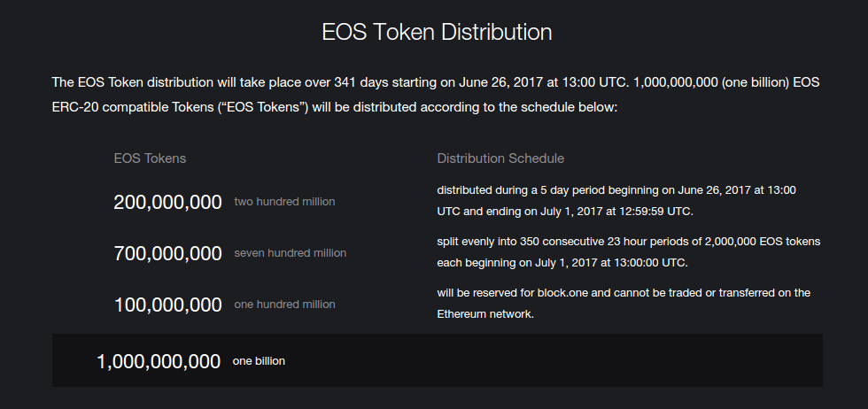868x409 pixels.
Task: Click the "one hundred million" label
Action: [284, 305]
